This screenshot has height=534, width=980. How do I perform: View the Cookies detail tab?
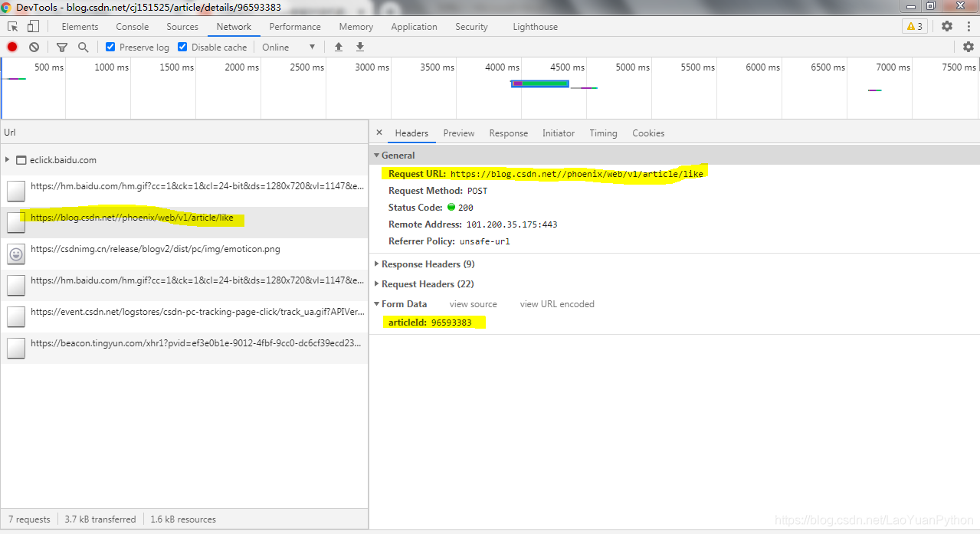pos(648,133)
